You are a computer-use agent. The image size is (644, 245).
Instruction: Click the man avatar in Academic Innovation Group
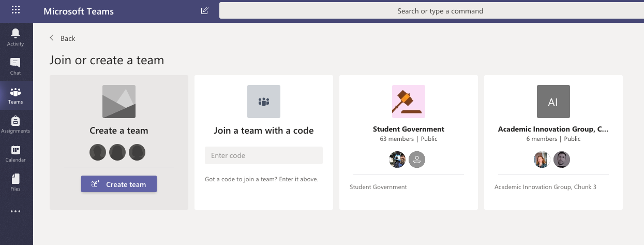coord(562,160)
